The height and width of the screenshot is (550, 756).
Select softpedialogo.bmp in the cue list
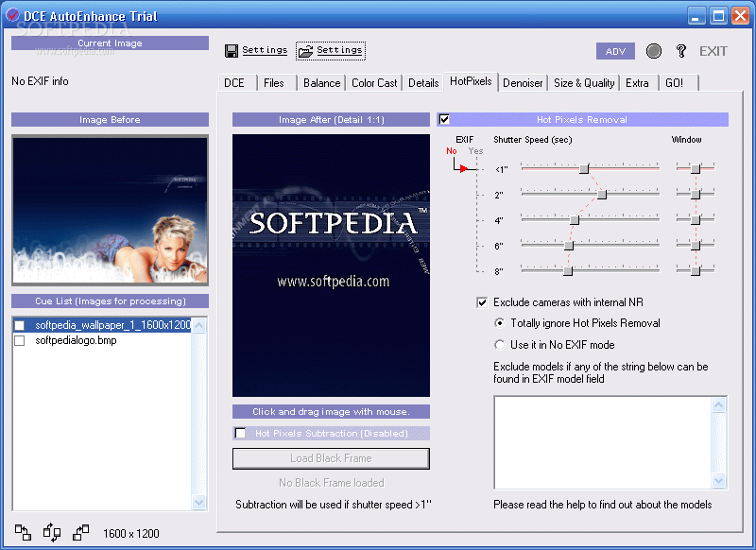[76, 340]
